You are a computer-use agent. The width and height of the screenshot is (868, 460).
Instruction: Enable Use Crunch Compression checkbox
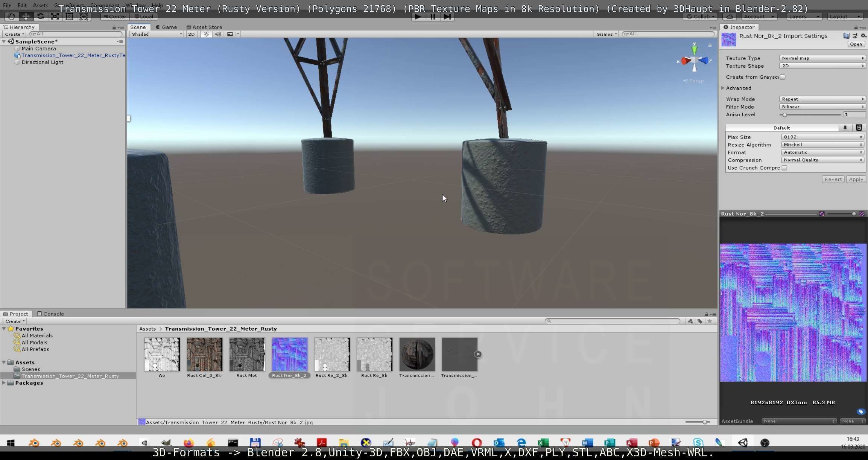pyautogui.click(x=784, y=168)
